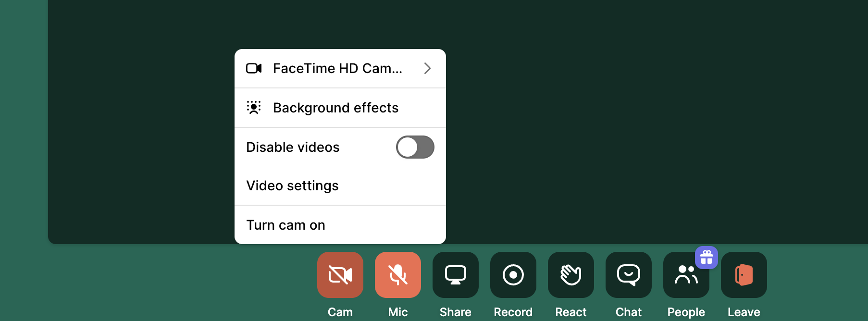The image size is (868, 321).
Task: Click the Background effects person icon
Action: pyautogui.click(x=254, y=108)
